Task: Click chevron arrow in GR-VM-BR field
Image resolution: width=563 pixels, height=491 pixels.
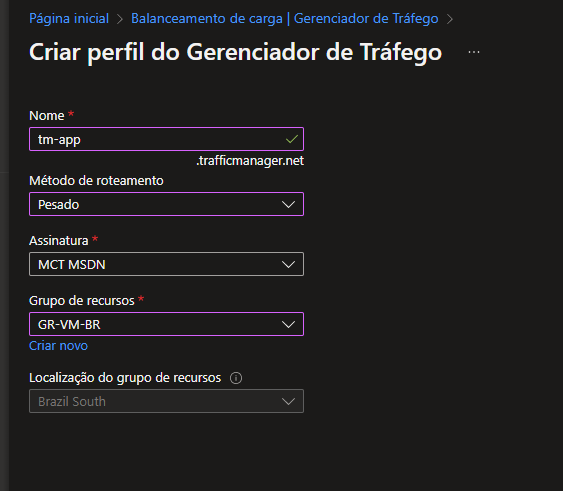Action: (x=288, y=324)
